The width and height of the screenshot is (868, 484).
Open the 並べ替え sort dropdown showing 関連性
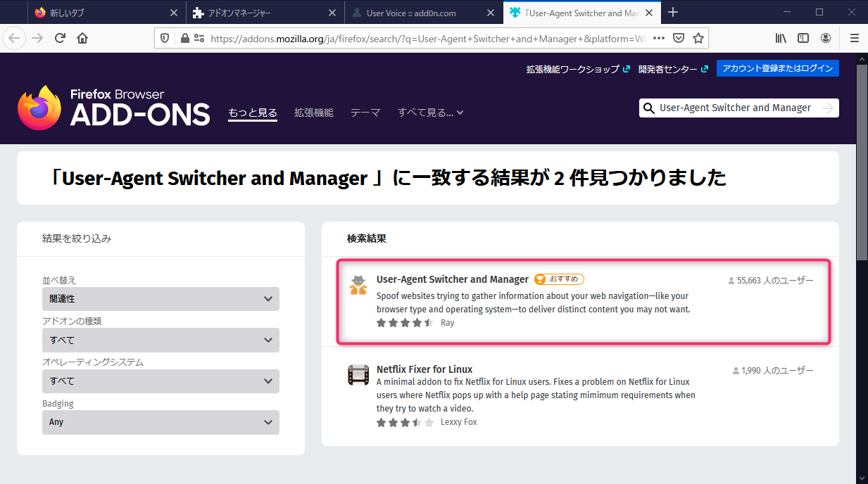[x=161, y=299]
